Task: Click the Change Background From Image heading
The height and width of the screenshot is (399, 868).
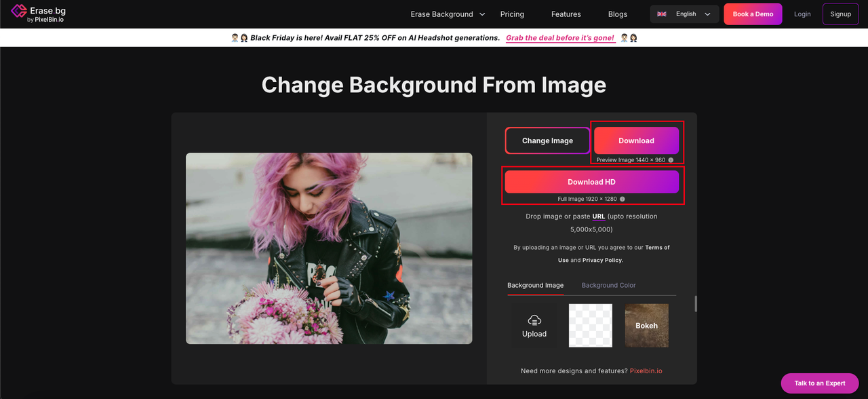Action: coord(434,85)
